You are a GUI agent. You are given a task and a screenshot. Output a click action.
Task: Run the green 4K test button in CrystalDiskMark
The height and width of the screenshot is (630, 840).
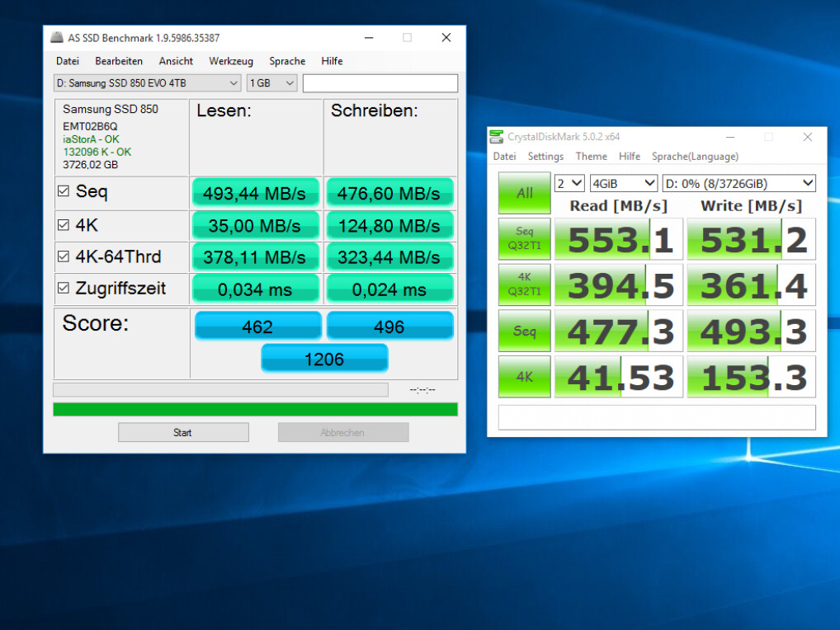(x=525, y=377)
